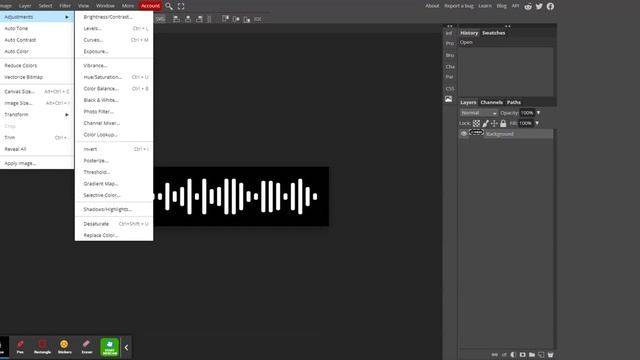Viewport: 640px width, 360px height.
Task: Choose Desaturate adjustment
Action: (114, 224)
